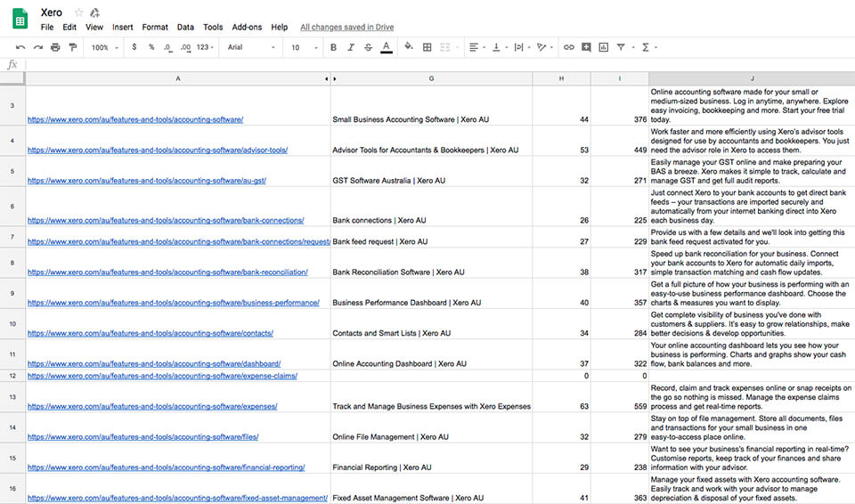This screenshot has height=504, width=855.
Task: Open the expense-claims URL link
Action: (162, 376)
